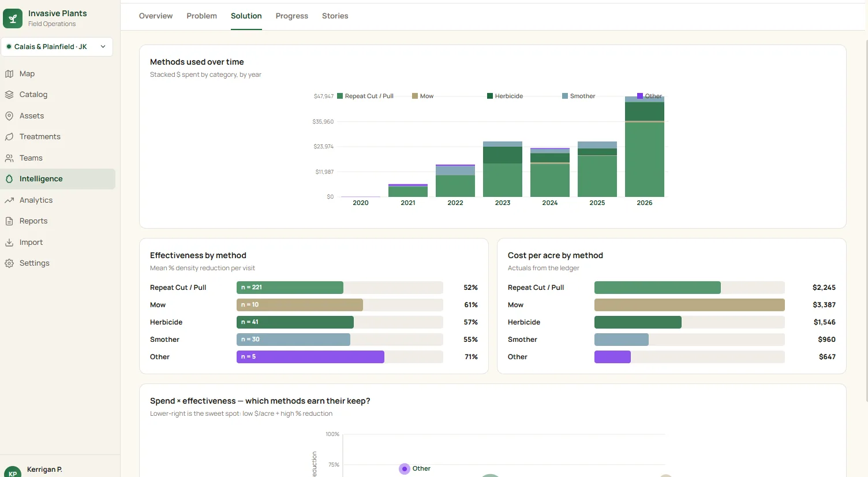Click the purple Other scatter point

point(405,469)
